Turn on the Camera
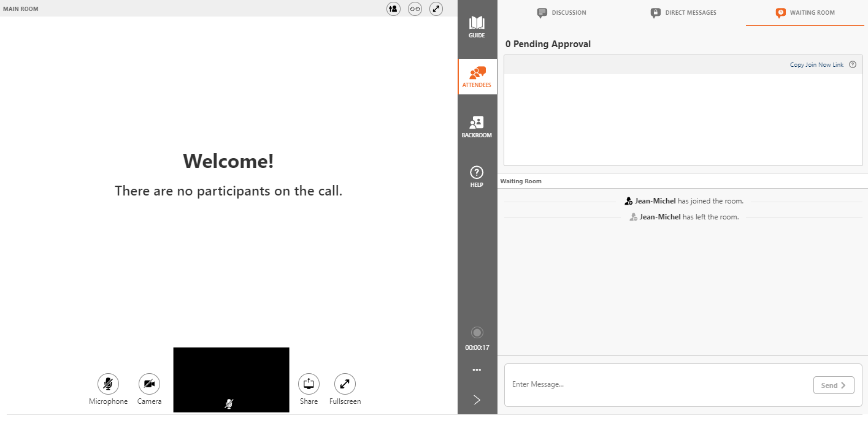The width and height of the screenshot is (868, 421). coord(149,384)
